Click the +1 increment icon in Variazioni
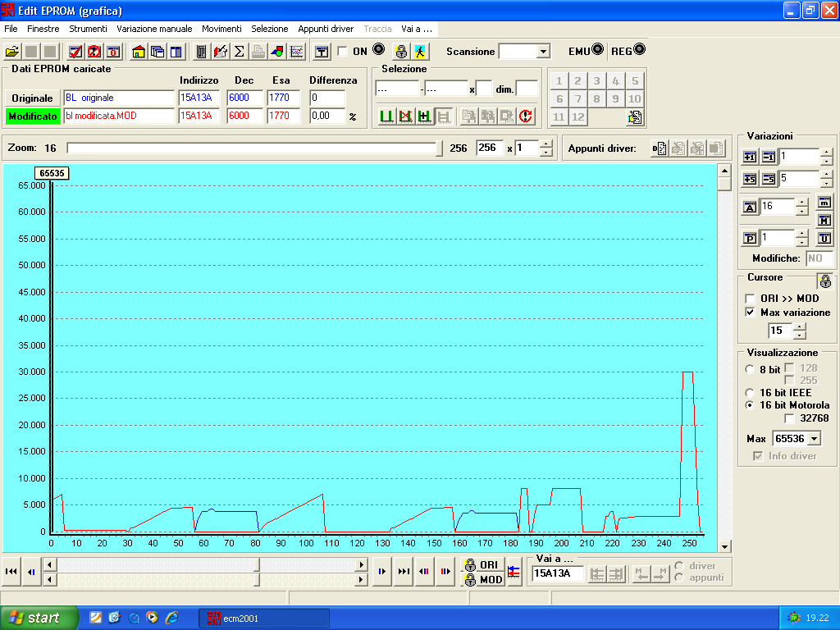This screenshot has width=840, height=630. [750, 157]
